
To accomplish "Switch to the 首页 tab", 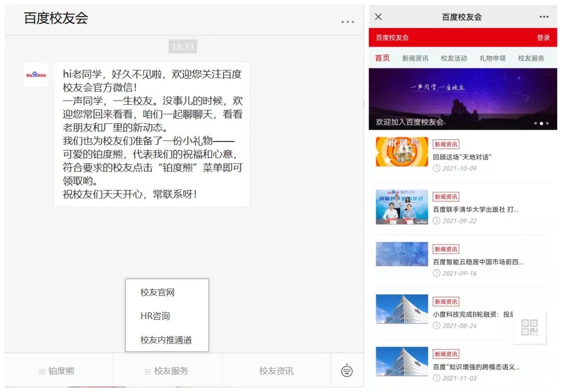I will click(382, 58).
